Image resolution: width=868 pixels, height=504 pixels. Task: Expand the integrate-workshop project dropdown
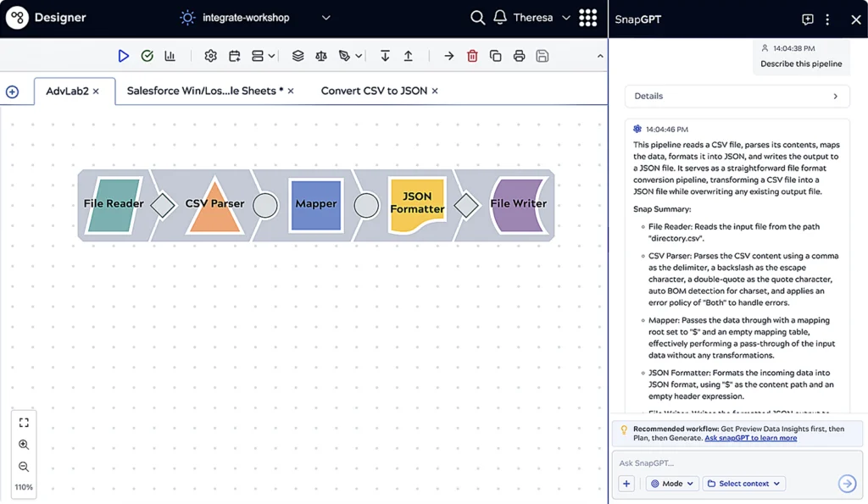[x=326, y=18]
